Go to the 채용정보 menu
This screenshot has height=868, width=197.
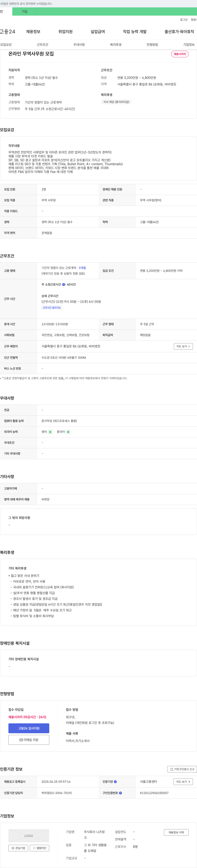click(33, 32)
